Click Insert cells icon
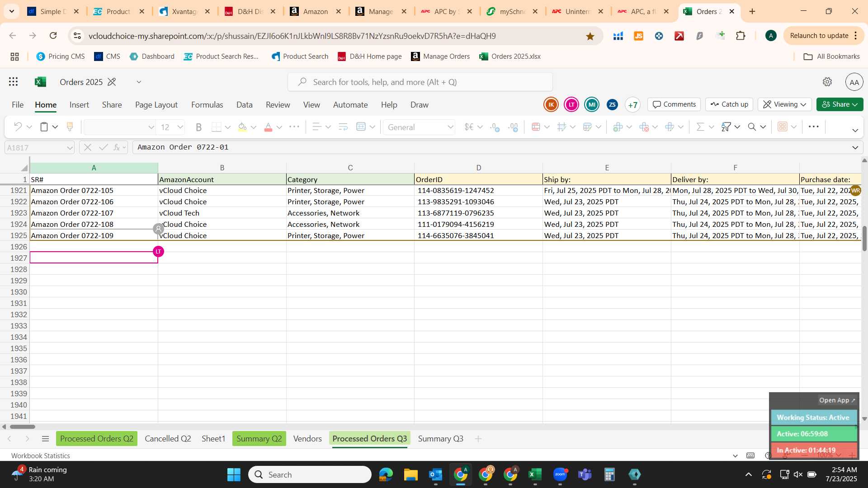 (x=618, y=127)
